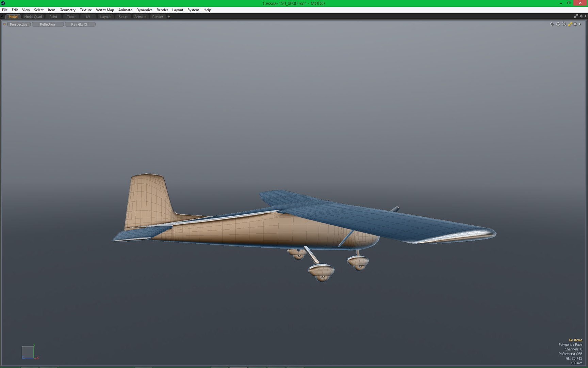
Task: Open the Geometry menu
Action: [x=67, y=10]
